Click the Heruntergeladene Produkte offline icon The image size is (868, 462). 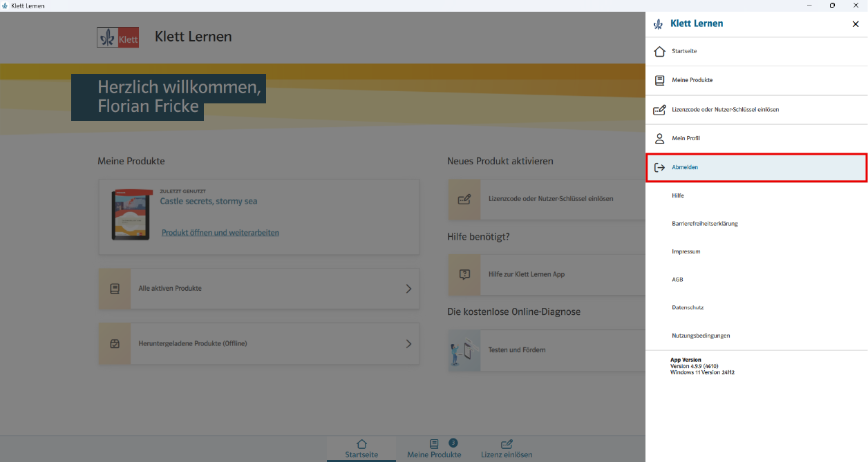point(115,343)
